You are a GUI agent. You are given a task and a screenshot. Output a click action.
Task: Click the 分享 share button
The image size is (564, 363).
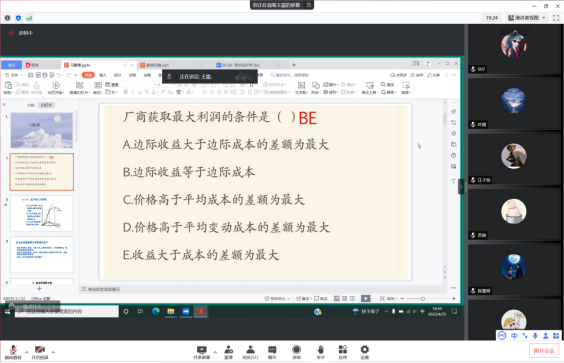coord(433,75)
